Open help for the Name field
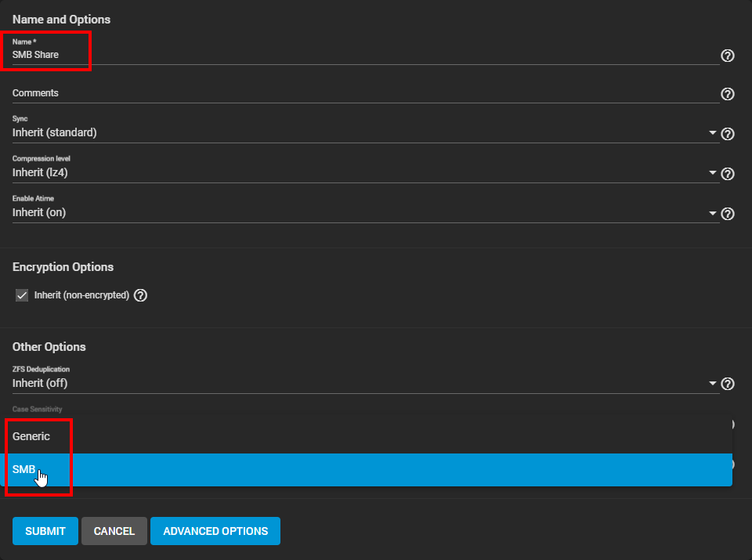The image size is (752, 560). click(727, 56)
